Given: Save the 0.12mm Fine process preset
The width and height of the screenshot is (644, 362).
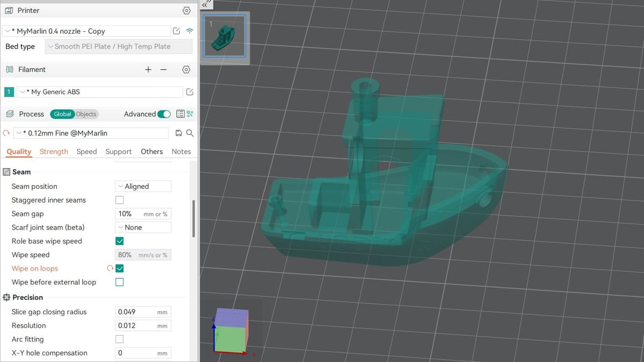Looking at the screenshot, I should coord(179,133).
